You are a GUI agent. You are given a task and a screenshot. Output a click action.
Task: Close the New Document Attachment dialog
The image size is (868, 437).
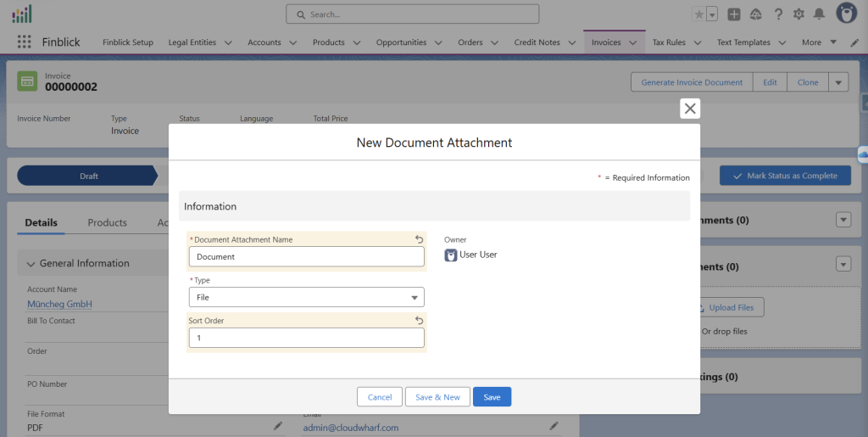point(690,109)
